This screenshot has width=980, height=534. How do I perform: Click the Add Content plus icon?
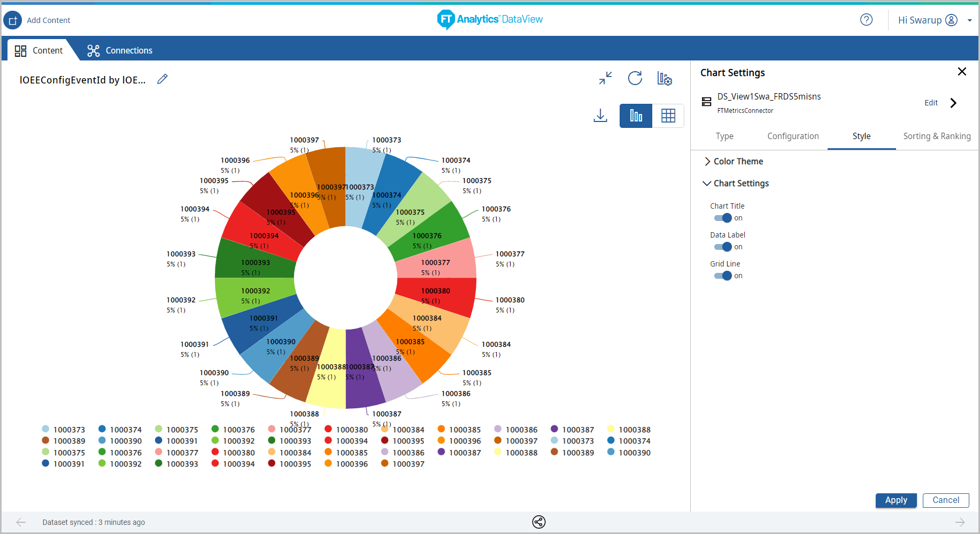(13, 20)
